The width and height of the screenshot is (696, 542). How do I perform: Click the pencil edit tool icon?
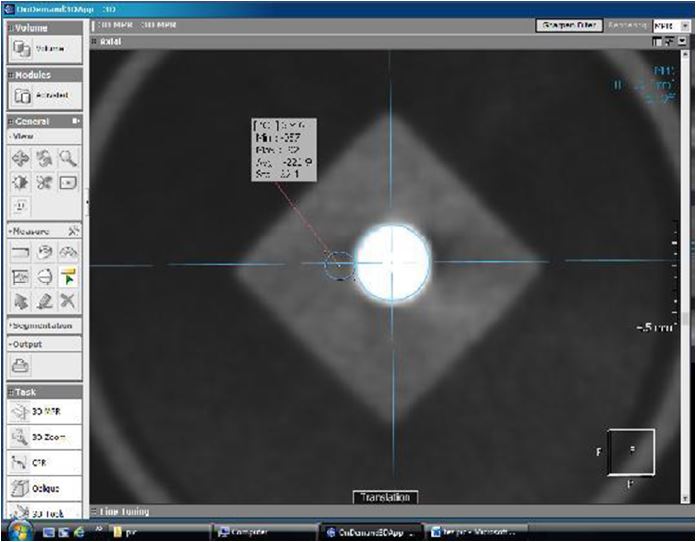pos(44,300)
